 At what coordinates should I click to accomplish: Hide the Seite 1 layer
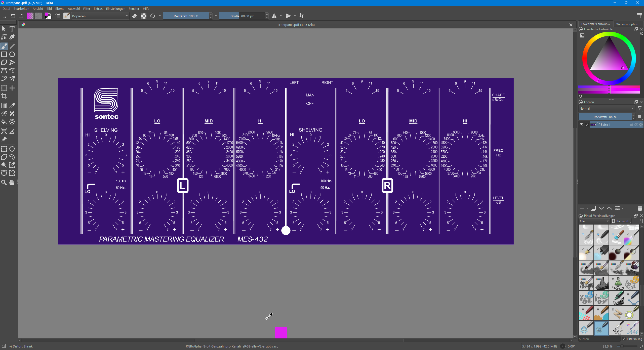pyautogui.click(x=581, y=124)
